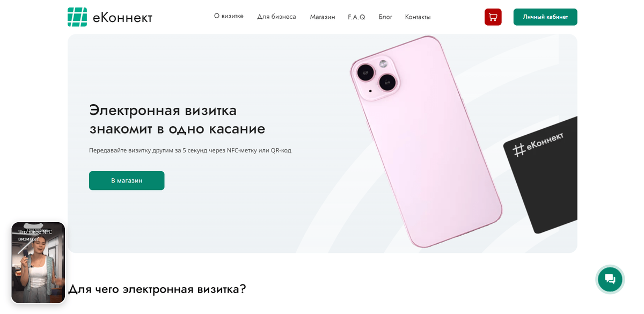Click the 'Электронная визитка знакомит в одно касание' headline
Viewport: 644px width, 314px height.
(x=177, y=120)
